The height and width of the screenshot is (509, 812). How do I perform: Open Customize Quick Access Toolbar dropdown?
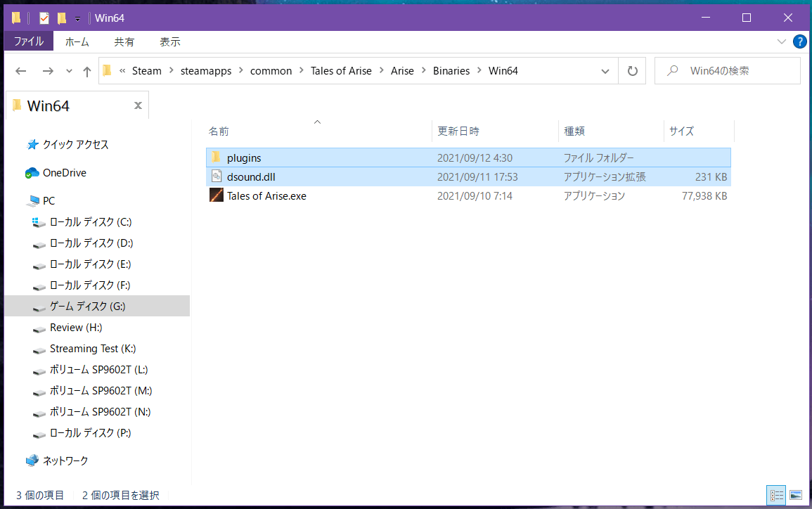[x=77, y=19]
